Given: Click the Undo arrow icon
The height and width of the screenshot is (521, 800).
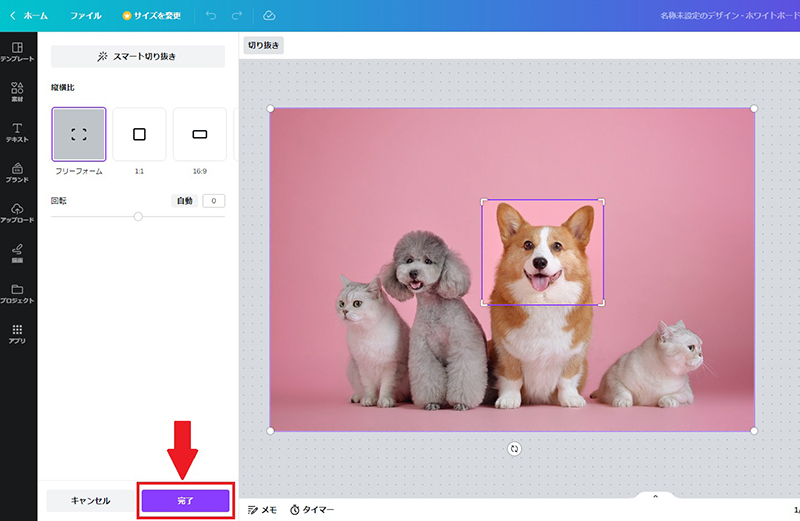Looking at the screenshot, I should tap(211, 16).
